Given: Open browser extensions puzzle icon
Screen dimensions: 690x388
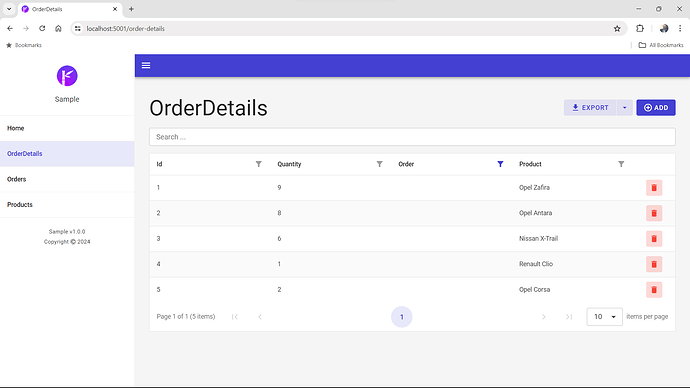Looking at the screenshot, I should click(640, 29).
